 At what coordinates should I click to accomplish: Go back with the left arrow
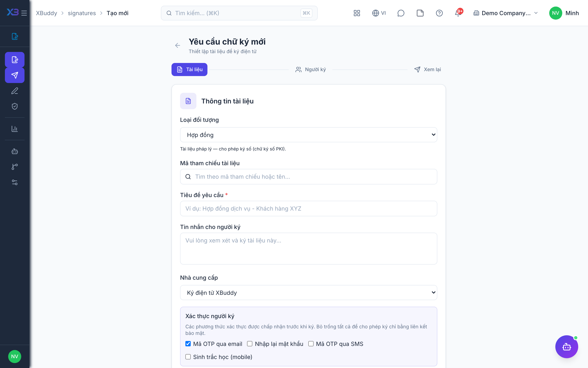pos(178,46)
